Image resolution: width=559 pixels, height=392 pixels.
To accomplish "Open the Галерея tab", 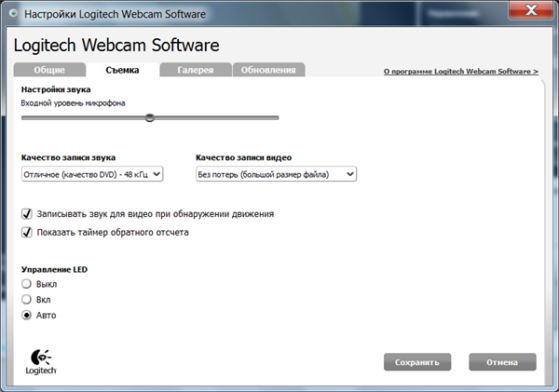I will tap(196, 70).
